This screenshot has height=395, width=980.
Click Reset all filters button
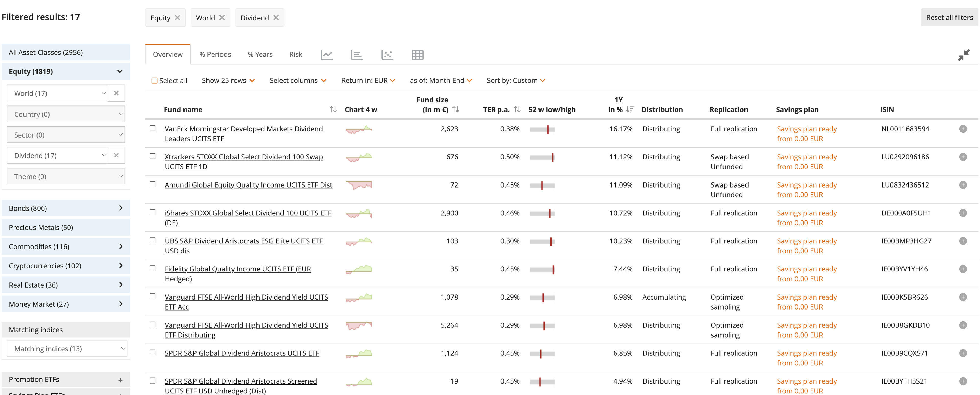coord(949,18)
